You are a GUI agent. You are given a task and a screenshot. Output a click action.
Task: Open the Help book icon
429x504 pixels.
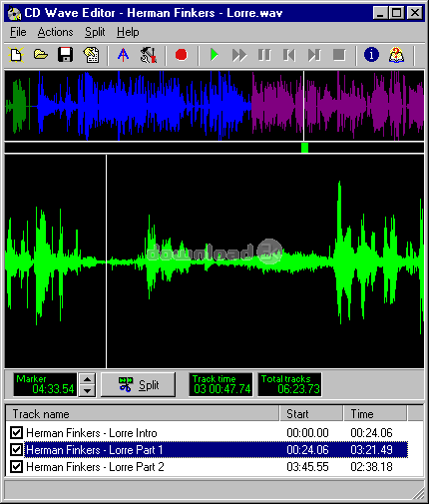[396, 55]
